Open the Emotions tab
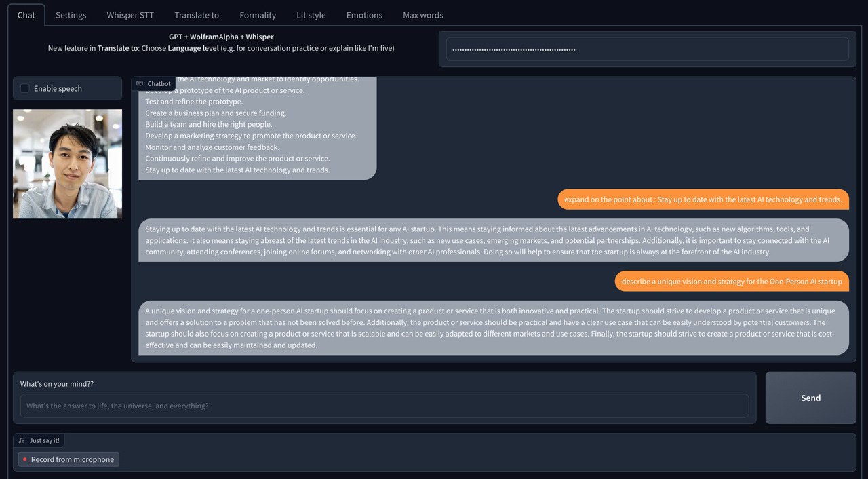The height and width of the screenshot is (479, 868). click(364, 14)
